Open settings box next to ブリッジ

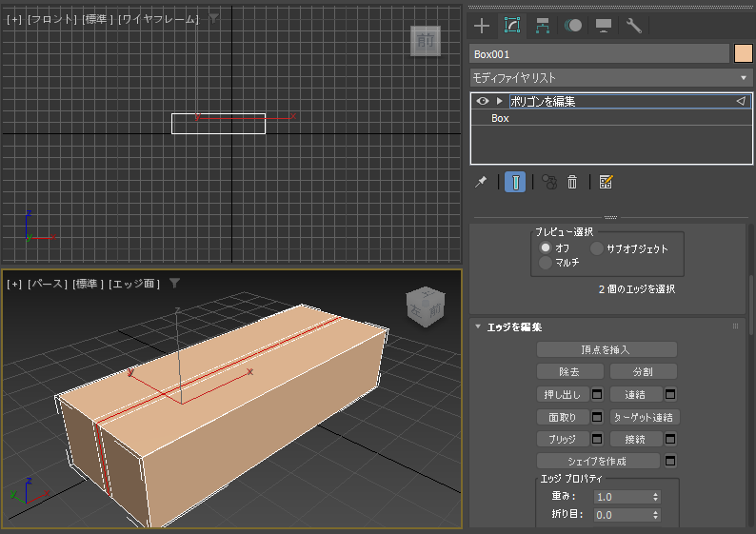(597, 439)
